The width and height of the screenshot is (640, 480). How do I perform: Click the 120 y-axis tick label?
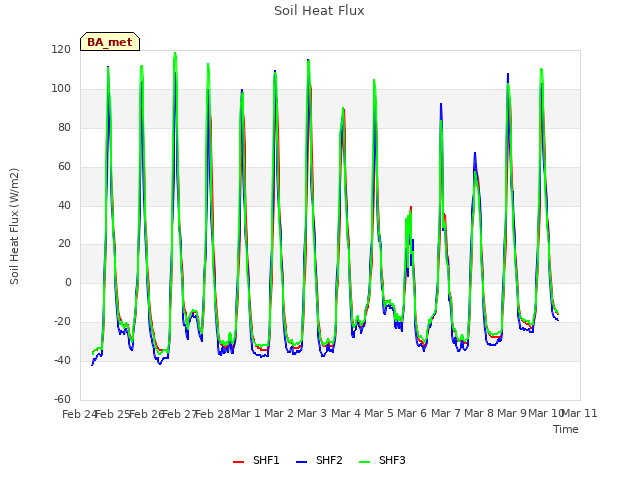click(61, 49)
